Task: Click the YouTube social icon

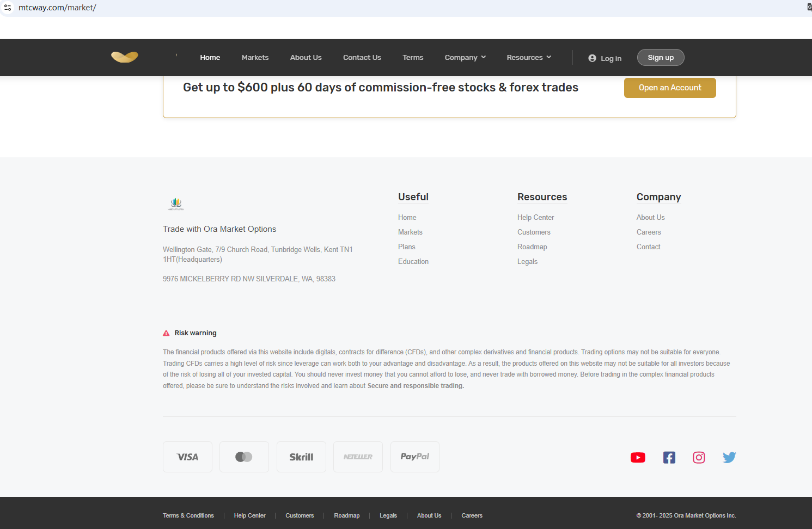Action: click(x=638, y=458)
